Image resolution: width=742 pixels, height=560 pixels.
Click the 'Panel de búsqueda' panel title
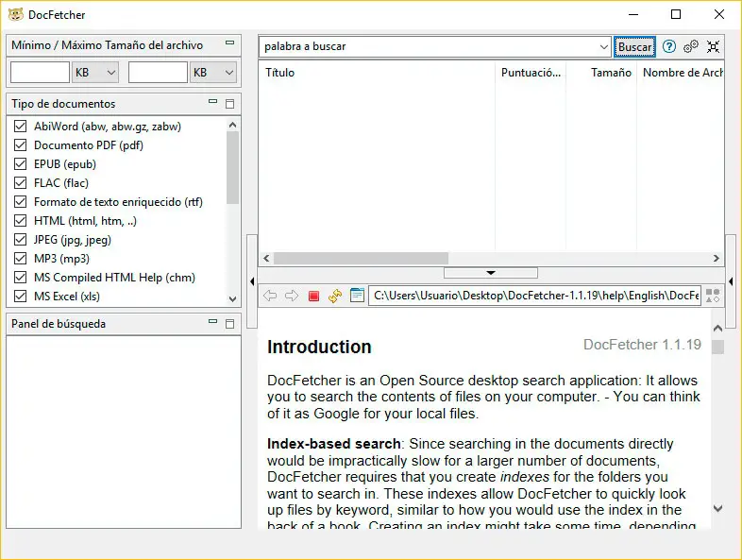[59, 324]
